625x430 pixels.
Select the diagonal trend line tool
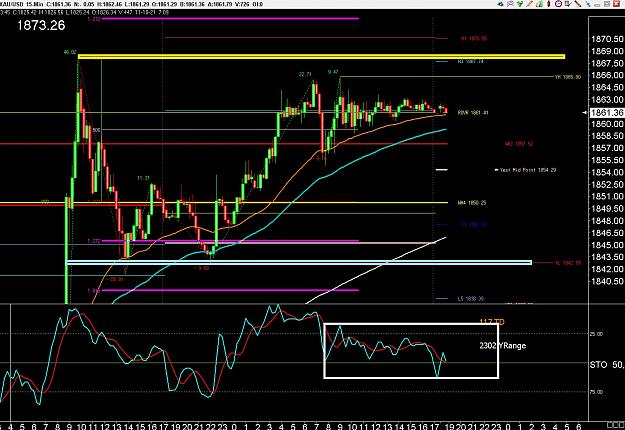[x=578, y=4]
